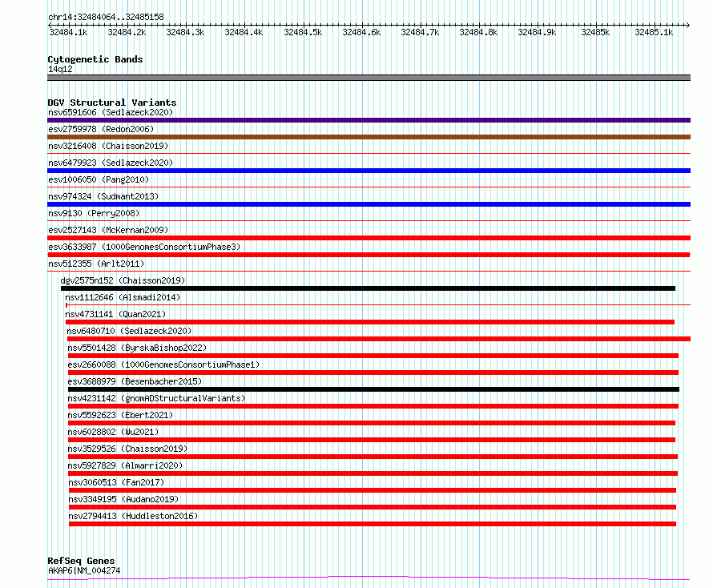
Task: Click the red bar for nsv5927829
Action: pyautogui.click(x=373, y=473)
